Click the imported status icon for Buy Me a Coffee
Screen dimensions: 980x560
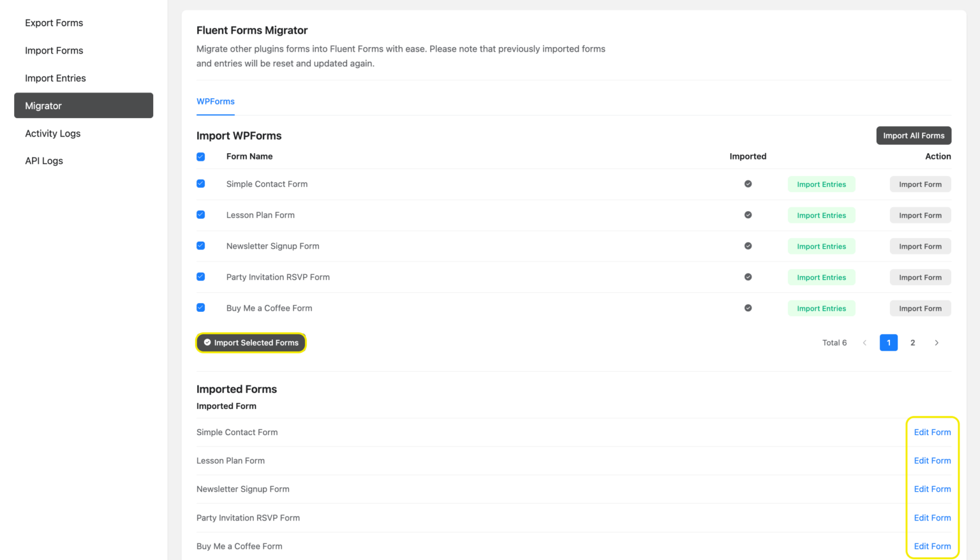click(748, 308)
